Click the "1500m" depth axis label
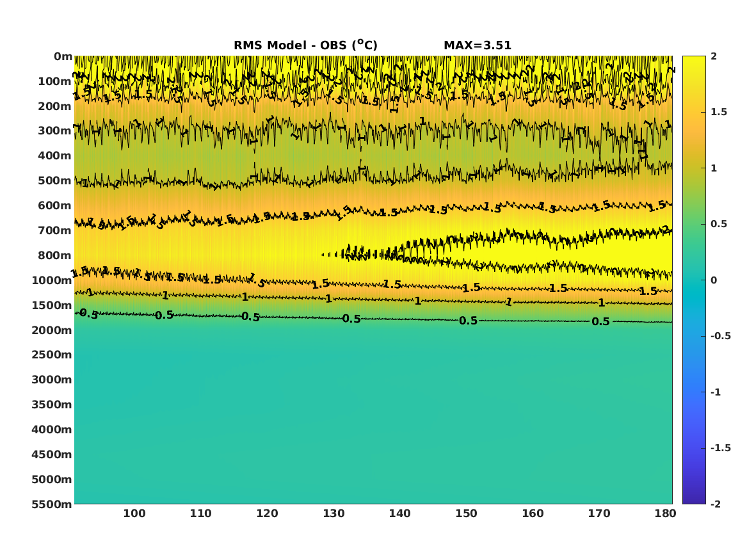 [52, 305]
